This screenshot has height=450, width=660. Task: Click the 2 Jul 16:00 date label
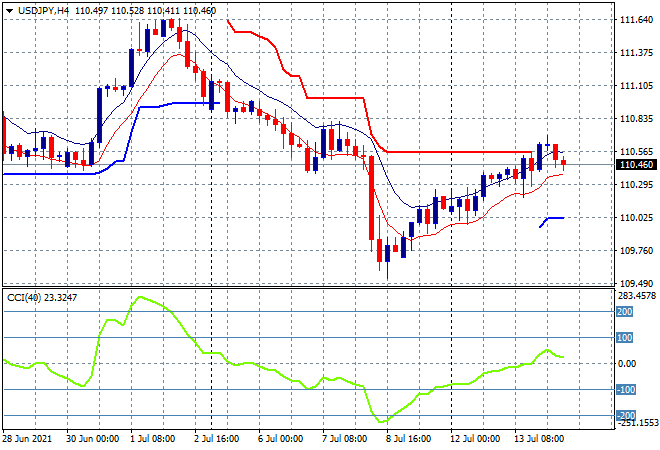pos(217,439)
